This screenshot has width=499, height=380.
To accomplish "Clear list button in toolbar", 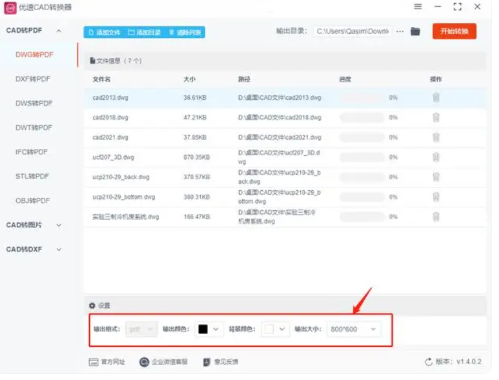I will tap(185, 32).
